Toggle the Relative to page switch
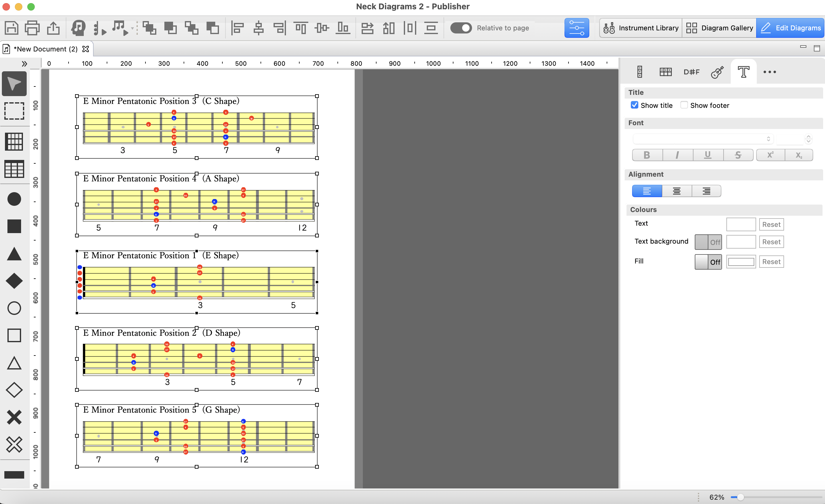 pyautogui.click(x=461, y=28)
